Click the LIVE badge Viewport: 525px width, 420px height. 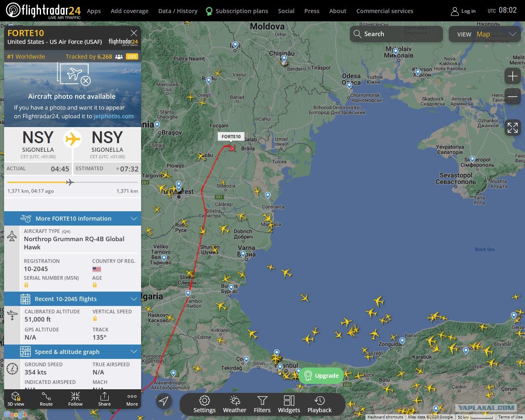click(132, 57)
